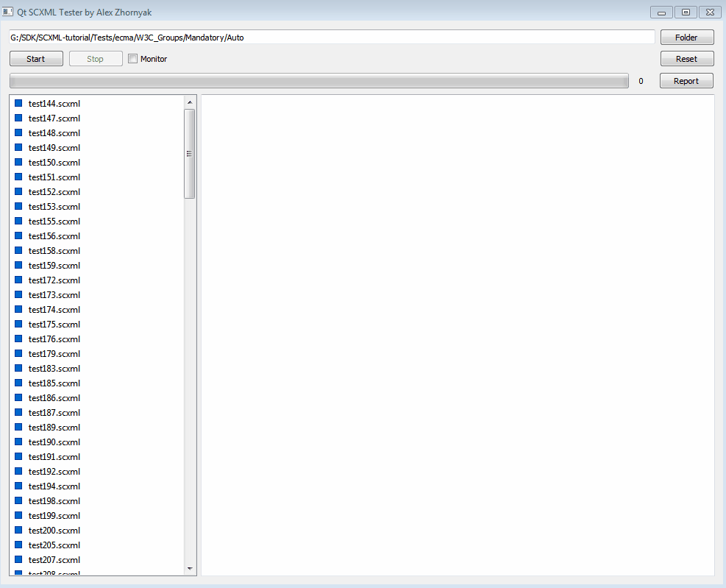Viewport: 726px width, 588px height.
Task: Click the folder path input field
Action: pos(331,37)
